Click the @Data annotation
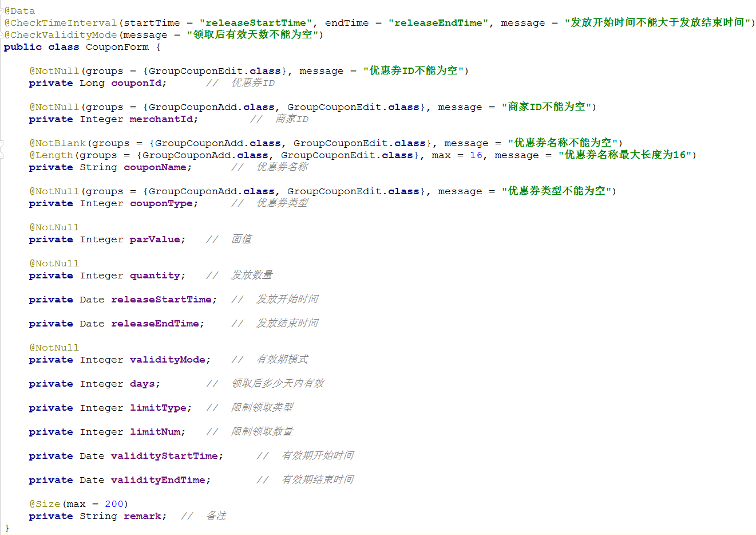 point(20,11)
